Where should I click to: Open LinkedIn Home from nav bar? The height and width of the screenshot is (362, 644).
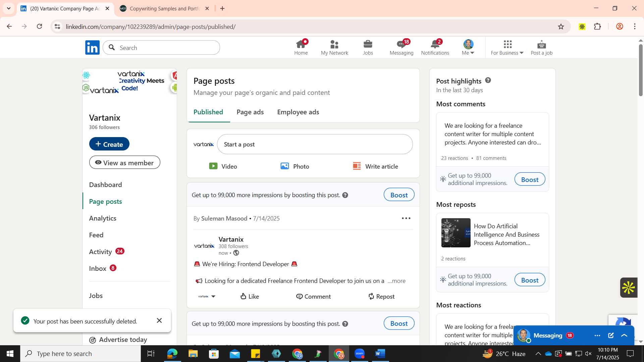(x=301, y=48)
